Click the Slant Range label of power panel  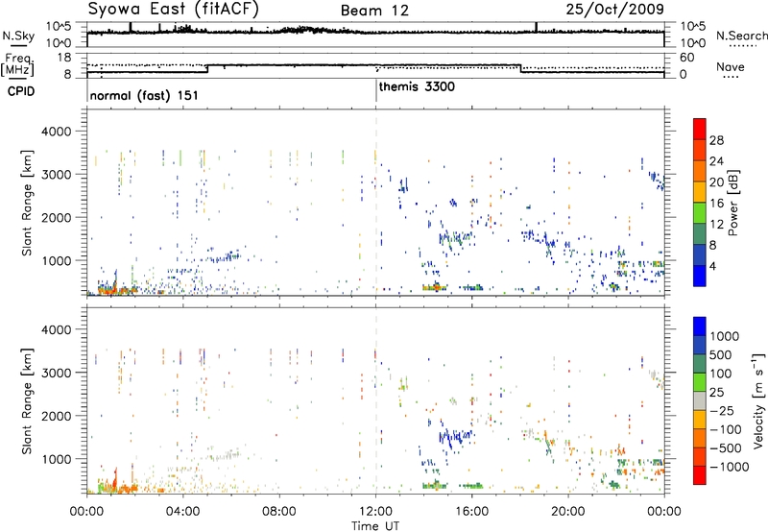pyautogui.click(x=27, y=203)
